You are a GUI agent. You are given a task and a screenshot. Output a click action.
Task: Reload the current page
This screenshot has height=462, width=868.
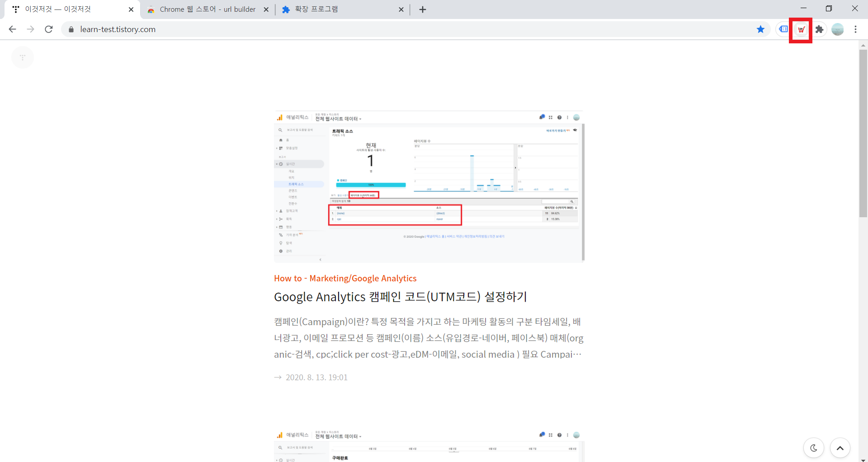(x=49, y=29)
